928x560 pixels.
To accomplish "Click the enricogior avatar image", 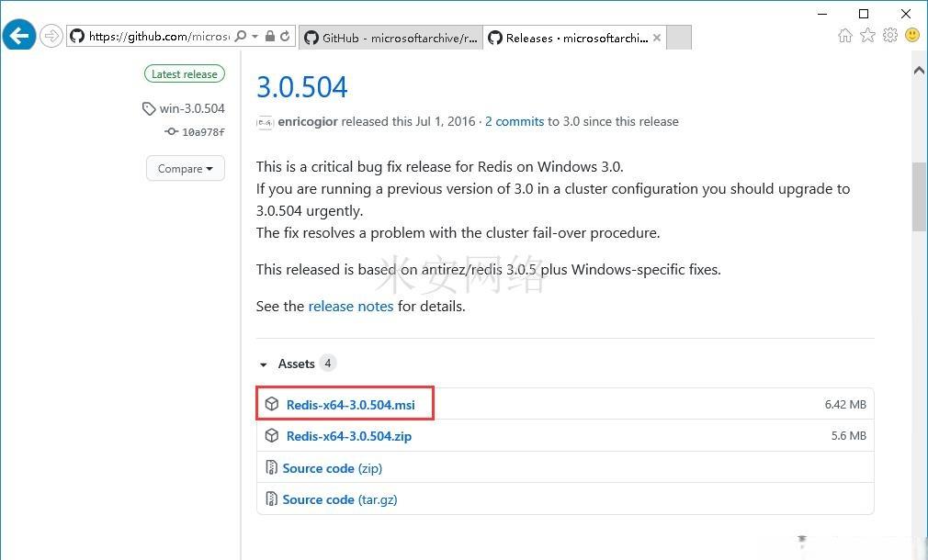I will click(265, 122).
